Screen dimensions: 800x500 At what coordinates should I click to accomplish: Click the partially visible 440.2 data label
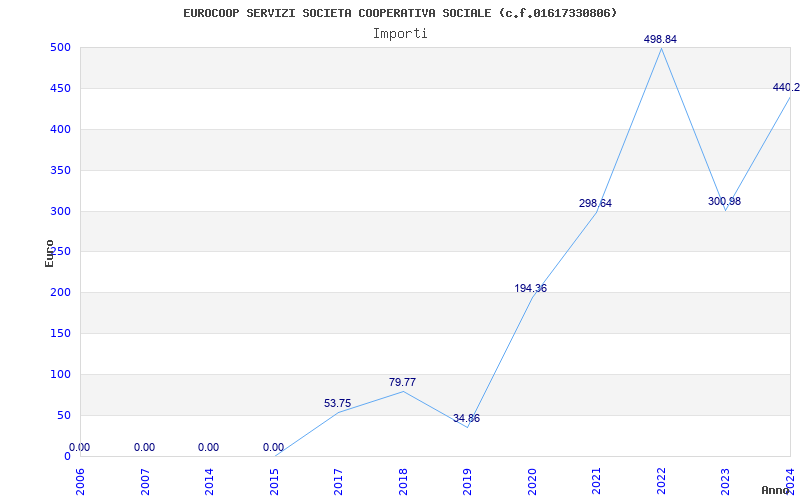(786, 87)
